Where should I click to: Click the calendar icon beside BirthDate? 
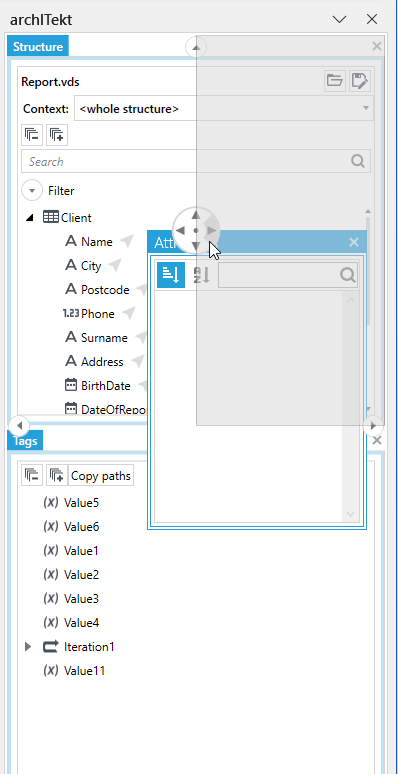[x=71, y=385]
